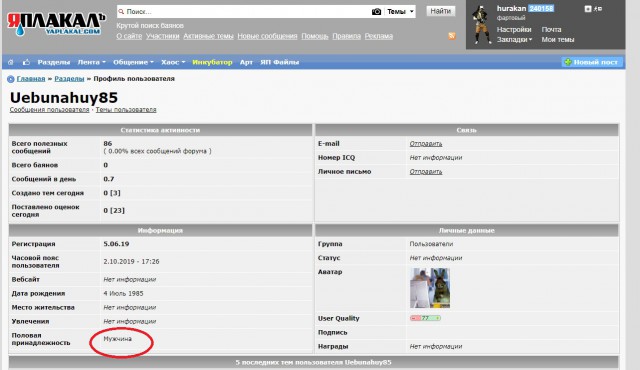This screenshot has width=640, height=370.
Task: Click the Личные данные section header
Action: (x=467, y=230)
